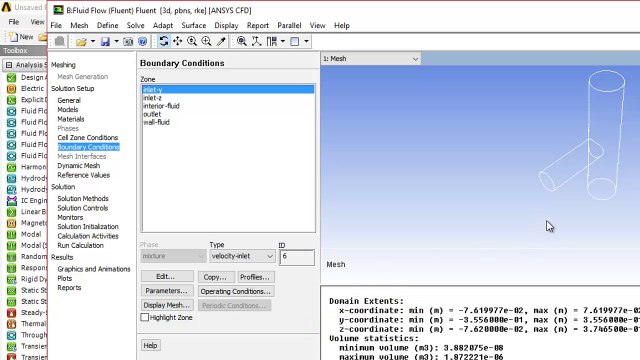
Task: Click the Magnetostatic system icon in Toolbox
Action: pyautogui.click(x=11, y=223)
